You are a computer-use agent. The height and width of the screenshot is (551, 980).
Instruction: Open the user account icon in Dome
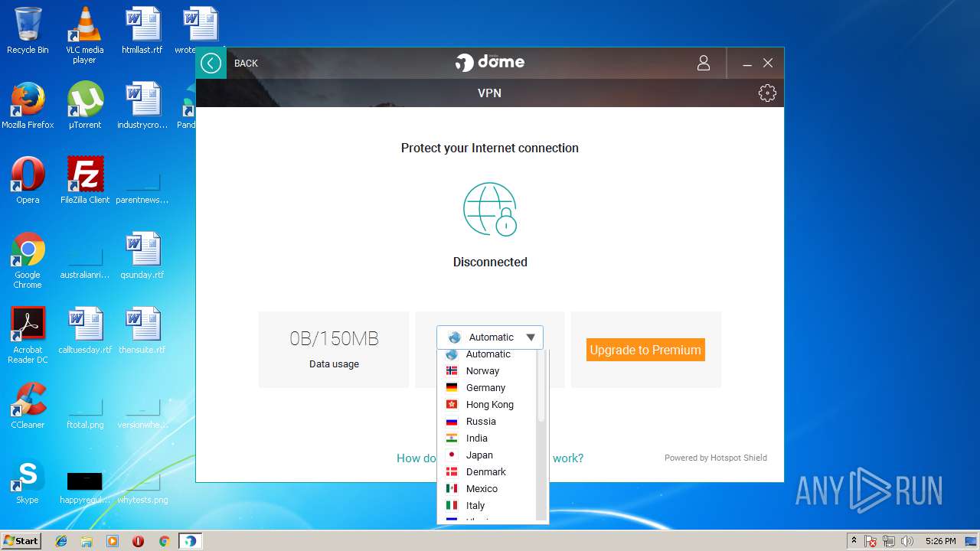pyautogui.click(x=704, y=63)
